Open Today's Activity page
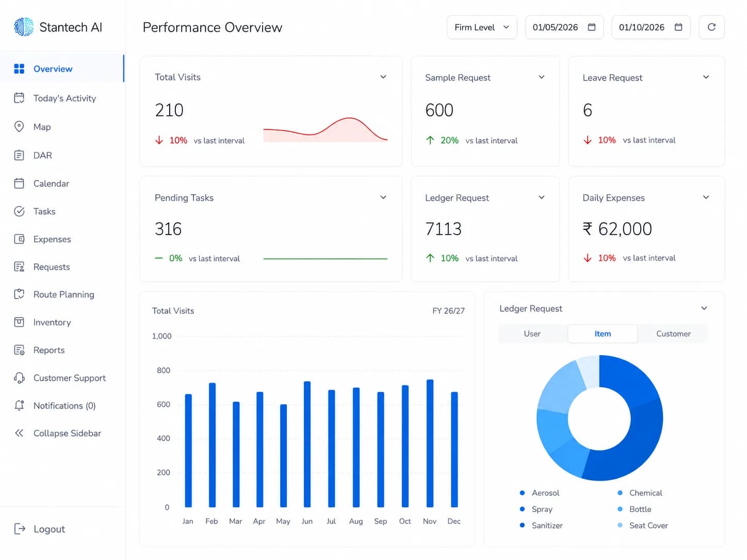 (x=62, y=98)
